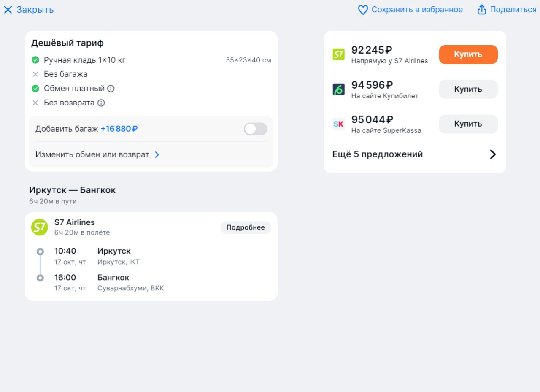Viewport: 540px width, 392px height.
Task: Click the 95 044₽ price
Action: coord(372,119)
